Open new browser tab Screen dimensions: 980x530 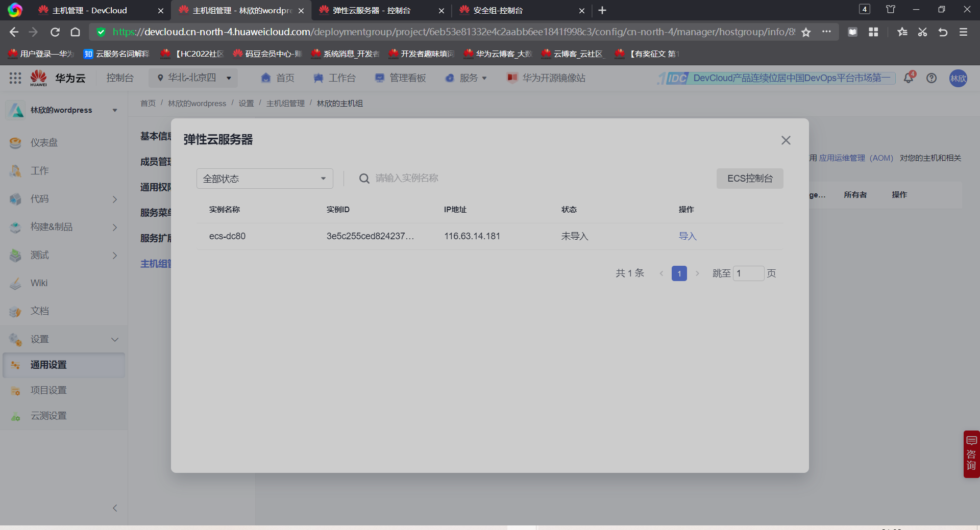point(602,10)
